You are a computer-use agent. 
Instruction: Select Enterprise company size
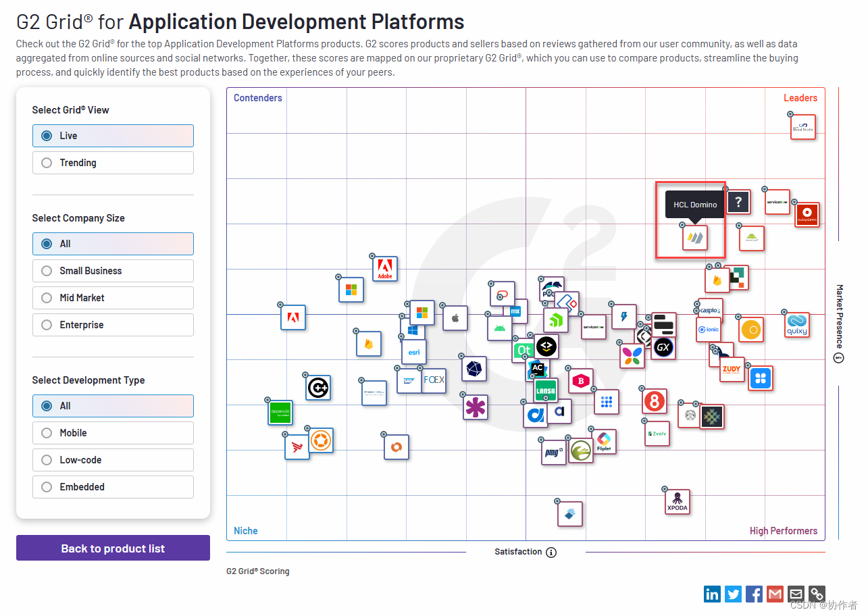[113, 325]
